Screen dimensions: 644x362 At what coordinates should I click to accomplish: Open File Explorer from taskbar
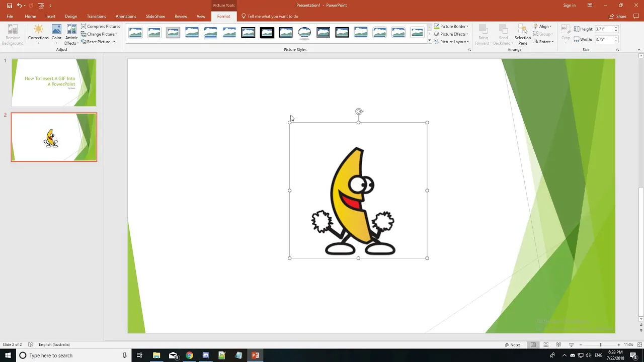(x=156, y=355)
